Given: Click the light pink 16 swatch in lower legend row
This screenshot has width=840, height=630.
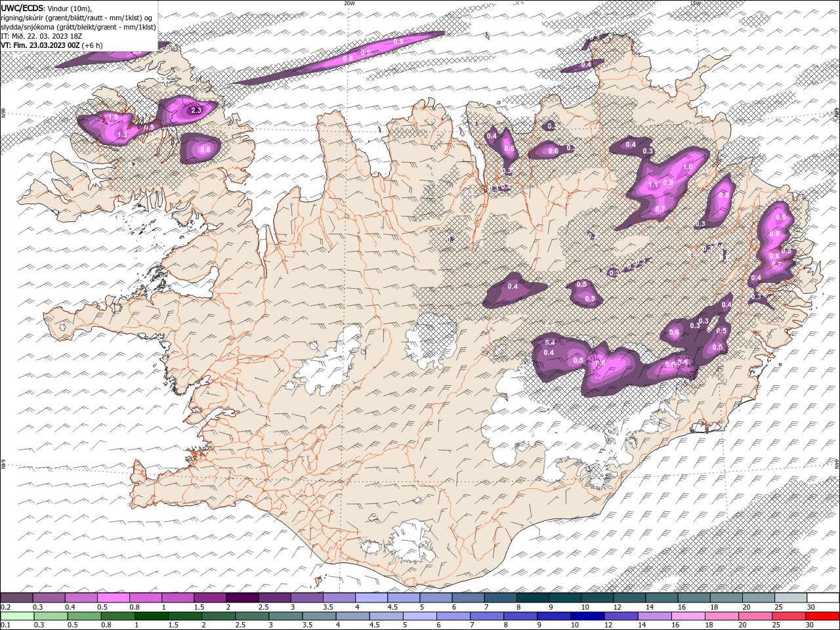Looking at the screenshot, I should pyautogui.click(x=688, y=616).
